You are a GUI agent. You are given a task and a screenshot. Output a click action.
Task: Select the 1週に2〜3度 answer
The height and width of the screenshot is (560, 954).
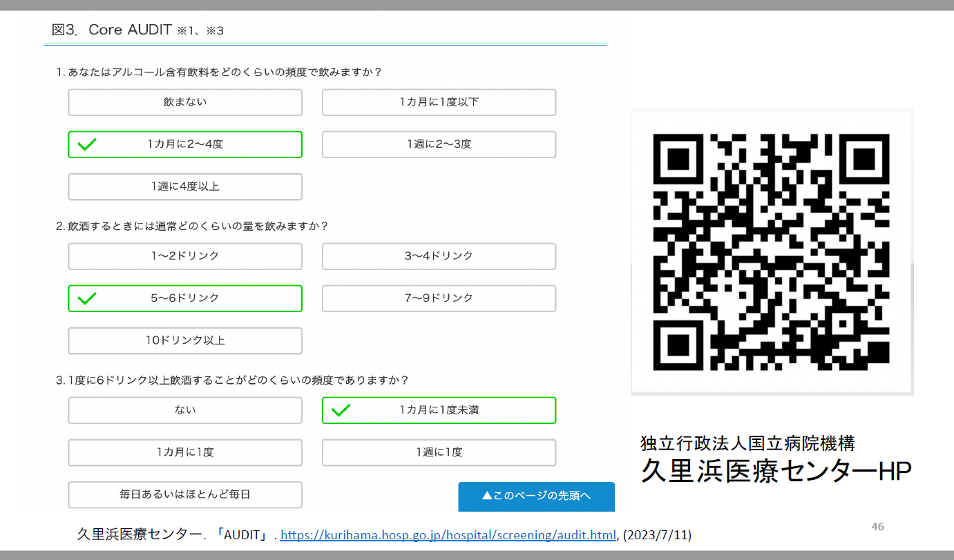point(439,144)
